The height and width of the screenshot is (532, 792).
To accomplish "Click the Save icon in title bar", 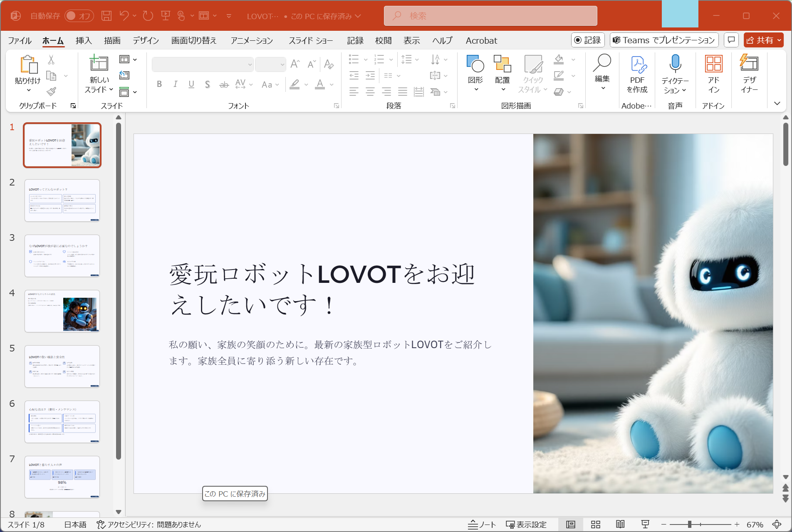I will coord(106,16).
